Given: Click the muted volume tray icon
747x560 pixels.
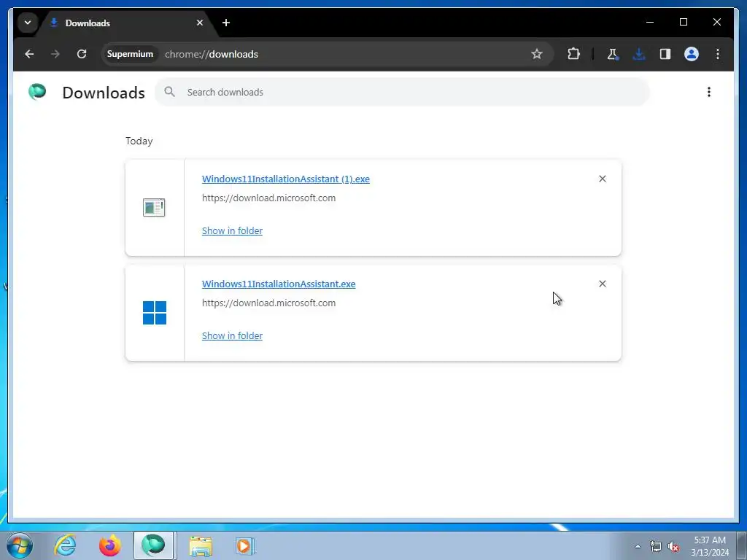Looking at the screenshot, I should tap(673, 546).
